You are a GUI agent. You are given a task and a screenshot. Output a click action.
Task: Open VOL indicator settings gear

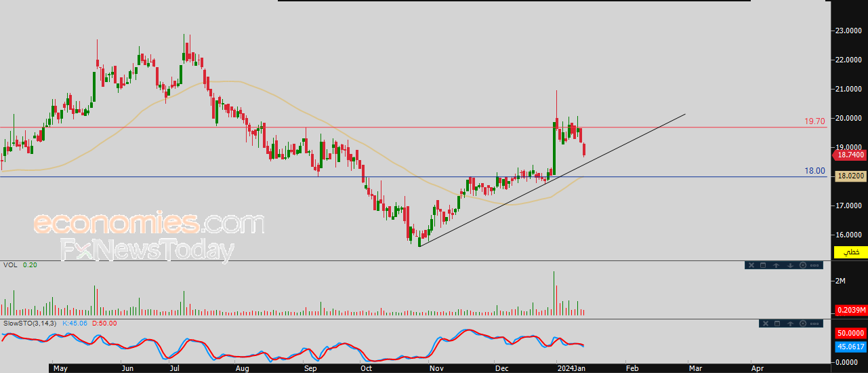(x=803, y=265)
